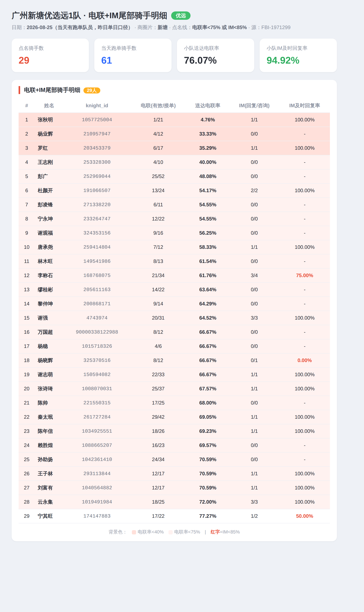This screenshot has width=364, height=612.
Task: Open the 点名骑手数 summary card
Action: click(50, 55)
